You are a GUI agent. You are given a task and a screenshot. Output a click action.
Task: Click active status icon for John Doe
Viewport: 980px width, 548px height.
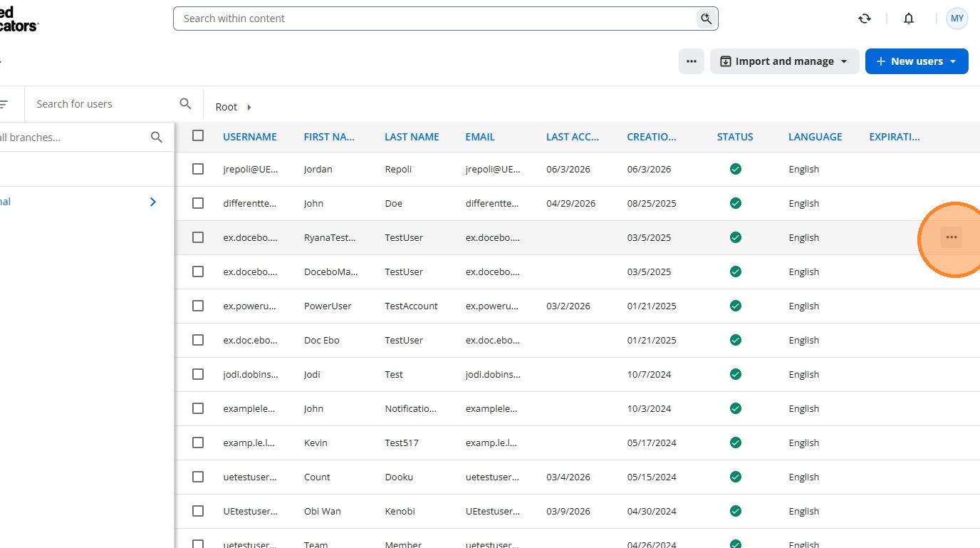(x=736, y=203)
